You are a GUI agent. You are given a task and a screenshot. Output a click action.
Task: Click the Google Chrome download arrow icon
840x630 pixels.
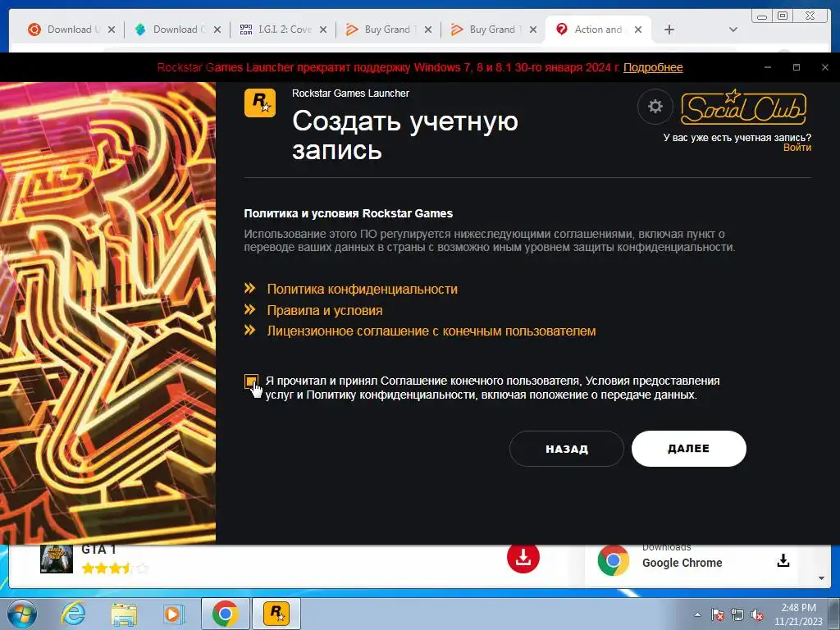(783, 561)
